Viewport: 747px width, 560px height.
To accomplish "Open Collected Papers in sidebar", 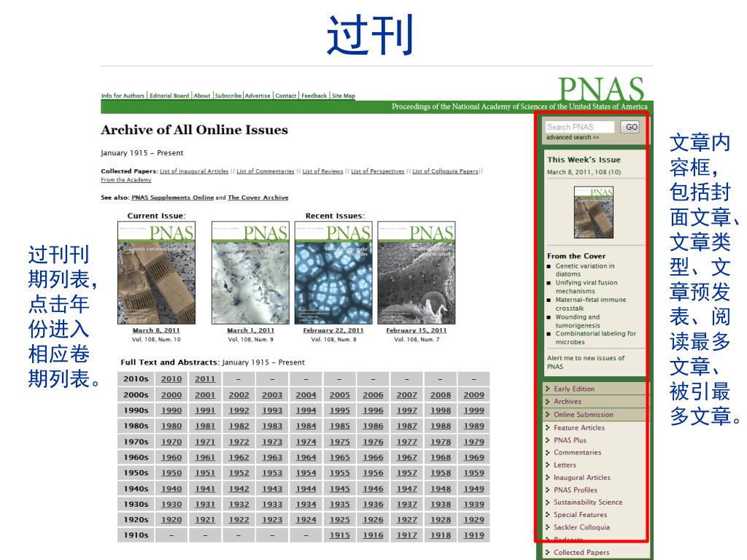I will 581,553.
